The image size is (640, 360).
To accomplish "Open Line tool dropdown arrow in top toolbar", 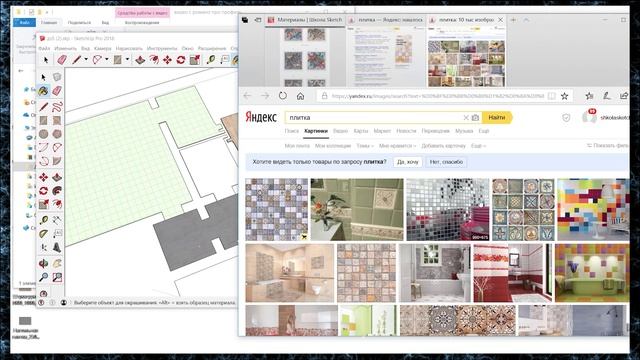I will coord(86,60).
